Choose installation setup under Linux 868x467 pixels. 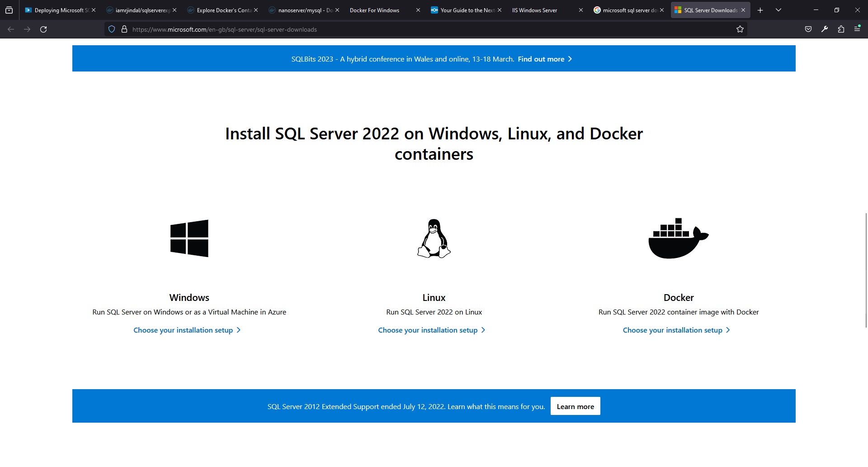[x=432, y=330]
